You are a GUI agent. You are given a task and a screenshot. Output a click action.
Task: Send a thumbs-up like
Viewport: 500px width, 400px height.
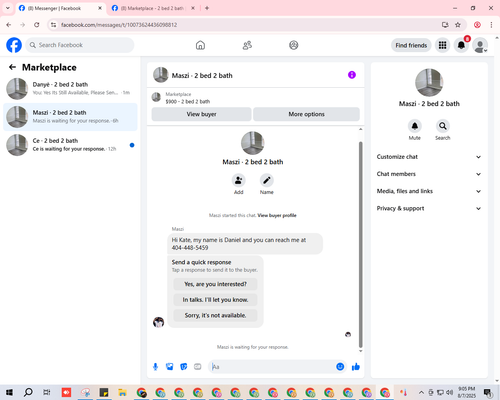[356, 367]
